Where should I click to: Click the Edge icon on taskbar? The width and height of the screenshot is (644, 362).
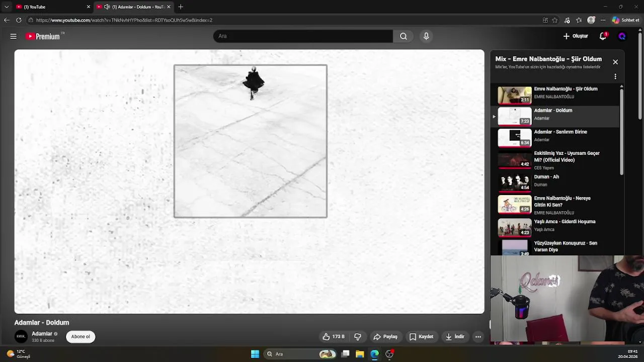[x=374, y=354]
